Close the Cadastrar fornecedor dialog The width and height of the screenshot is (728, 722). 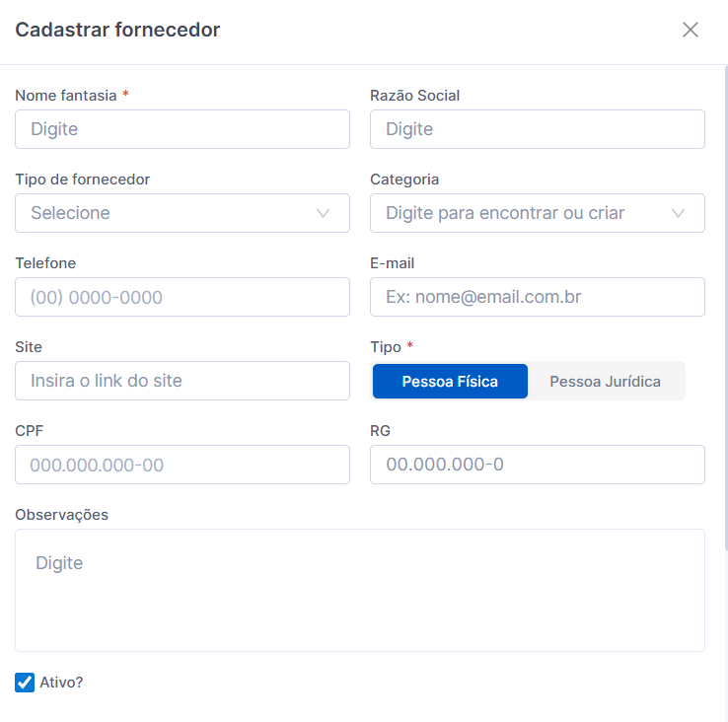tap(691, 30)
